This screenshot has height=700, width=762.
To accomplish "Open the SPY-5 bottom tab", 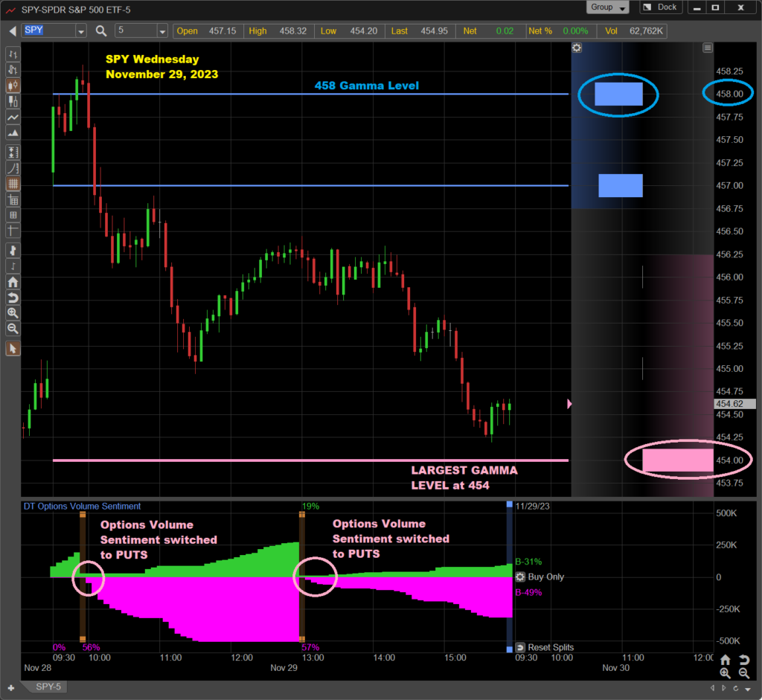I will click(x=49, y=687).
